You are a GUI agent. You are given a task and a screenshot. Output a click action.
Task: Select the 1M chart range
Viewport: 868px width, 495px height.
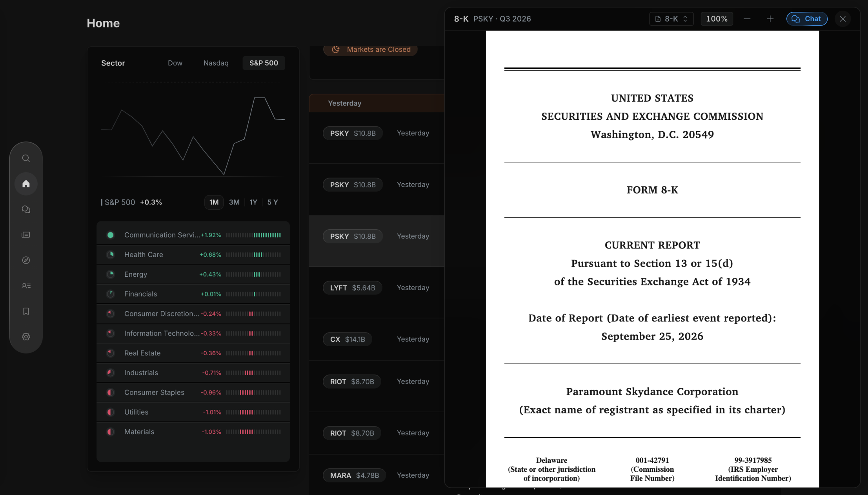214,202
